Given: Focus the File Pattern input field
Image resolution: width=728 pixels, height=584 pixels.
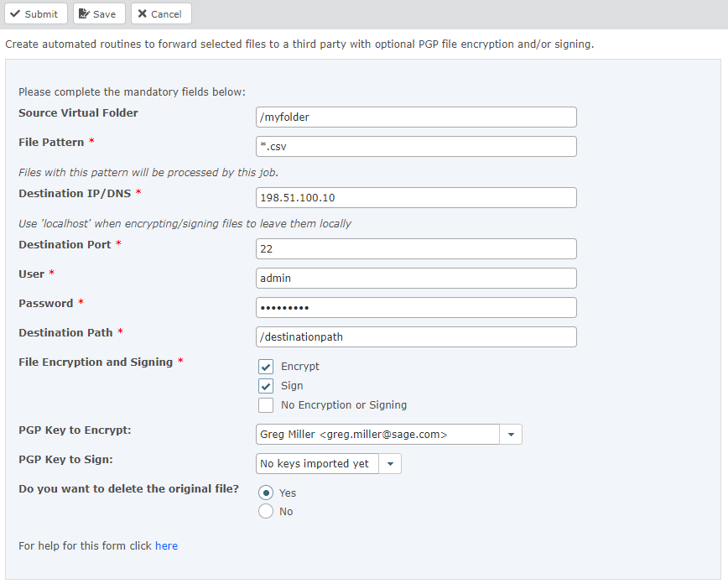Looking at the screenshot, I should [416, 146].
